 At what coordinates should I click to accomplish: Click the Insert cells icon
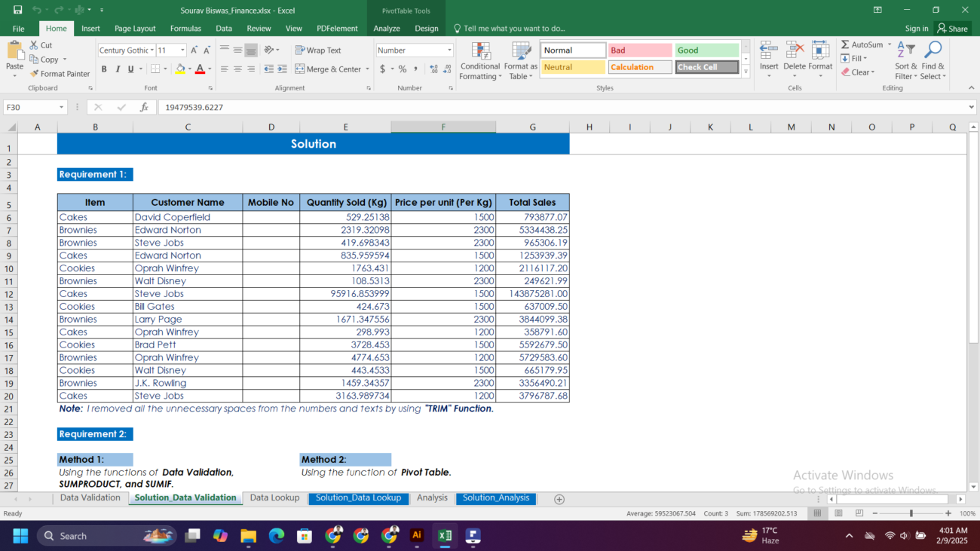(769, 51)
